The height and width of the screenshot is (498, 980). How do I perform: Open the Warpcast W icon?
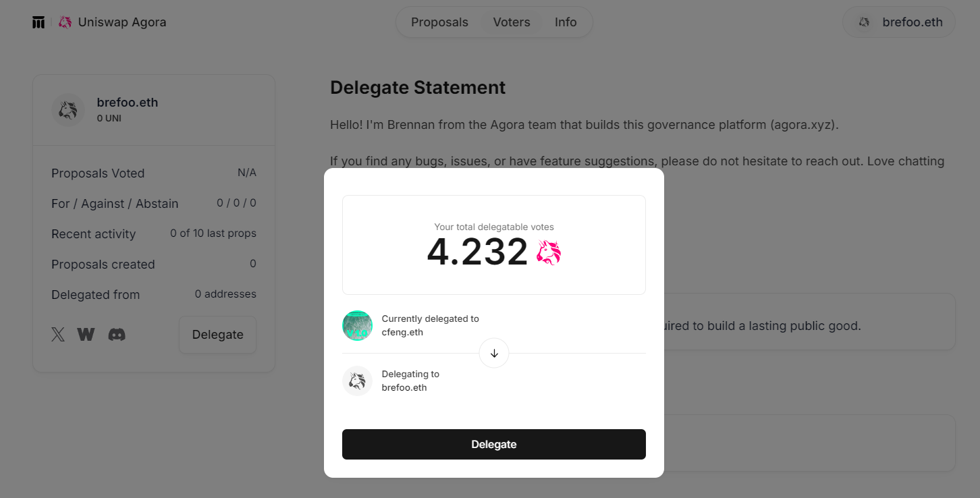86,335
